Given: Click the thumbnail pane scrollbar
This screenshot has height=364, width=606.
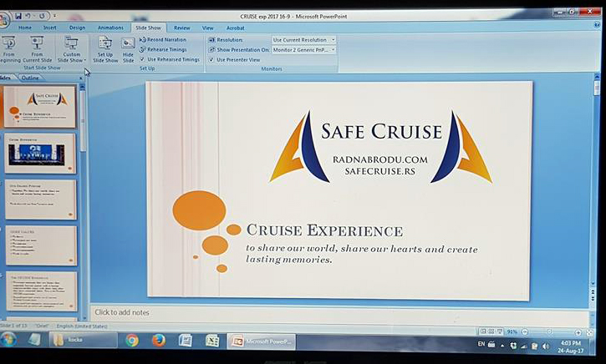Looking at the screenshot, I should tap(83, 119).
